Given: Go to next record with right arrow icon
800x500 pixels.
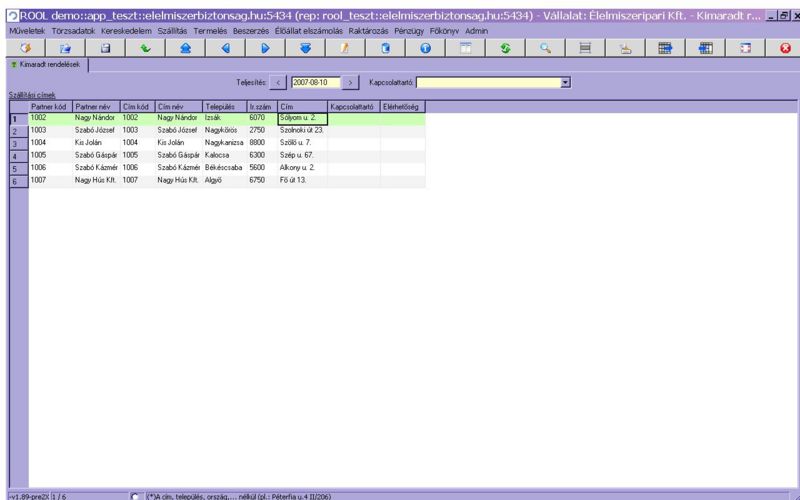Looking at the screenshot, I should tap(265, 48).
